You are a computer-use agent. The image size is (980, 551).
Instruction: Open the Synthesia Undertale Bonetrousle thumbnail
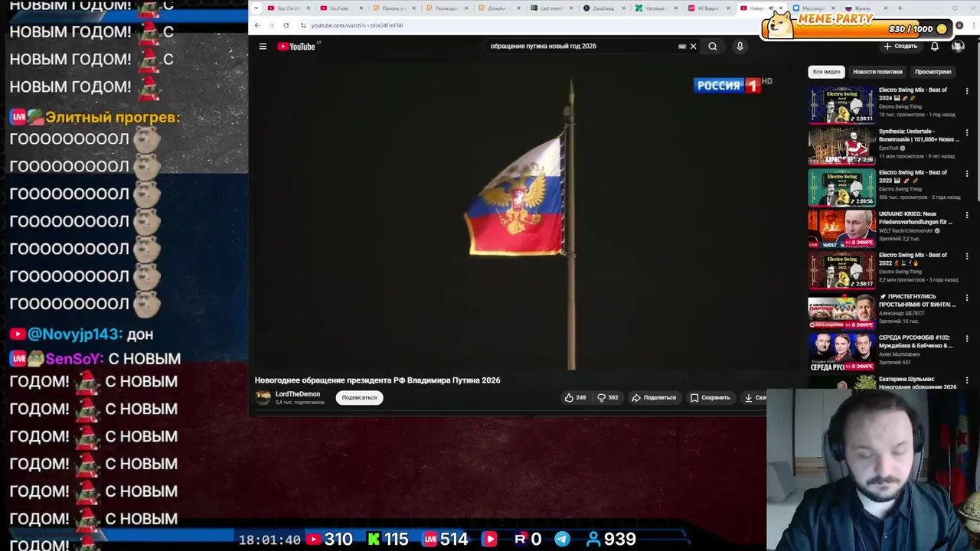coord(841,146)
